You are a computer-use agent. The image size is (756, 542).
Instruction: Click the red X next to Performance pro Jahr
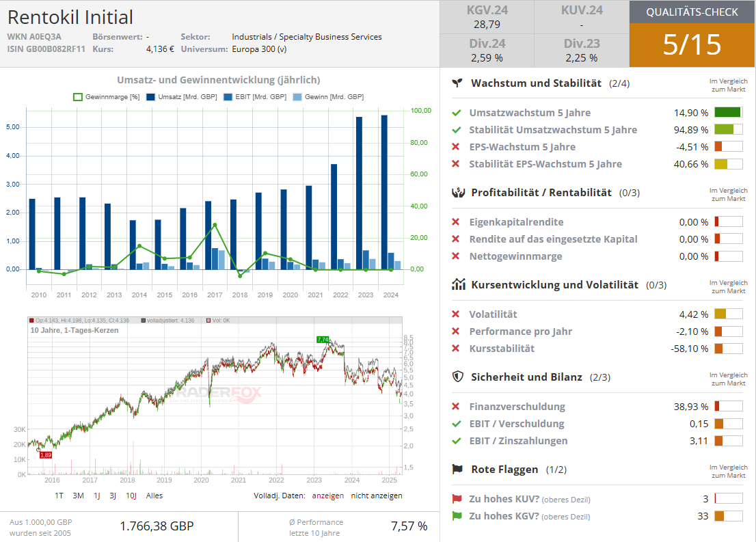click(x=456, y=331)
